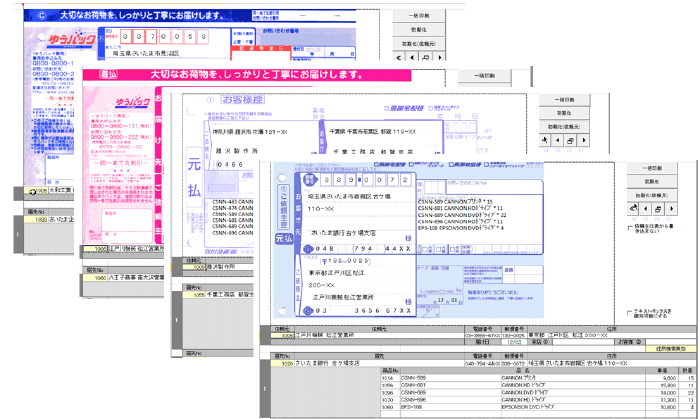The image size is (700, 419).
Task: Click 初期化(依頼元) button in front window
Action: [652, 195]
